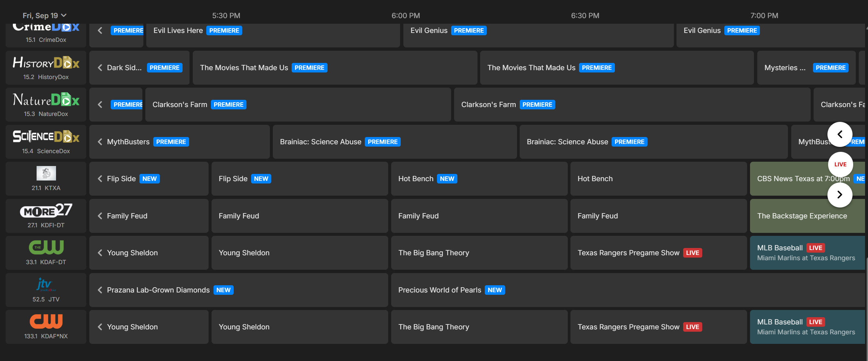Screen dimensions: 868x361
Task: Open the Fri, Sep 19 date dropdown
Action: (44, 15)
